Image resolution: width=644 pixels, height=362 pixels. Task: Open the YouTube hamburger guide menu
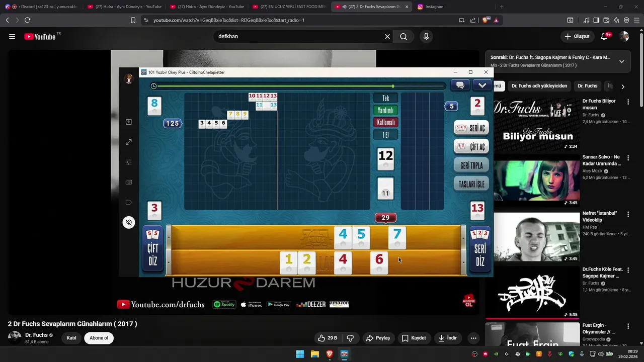pos(12,37)
